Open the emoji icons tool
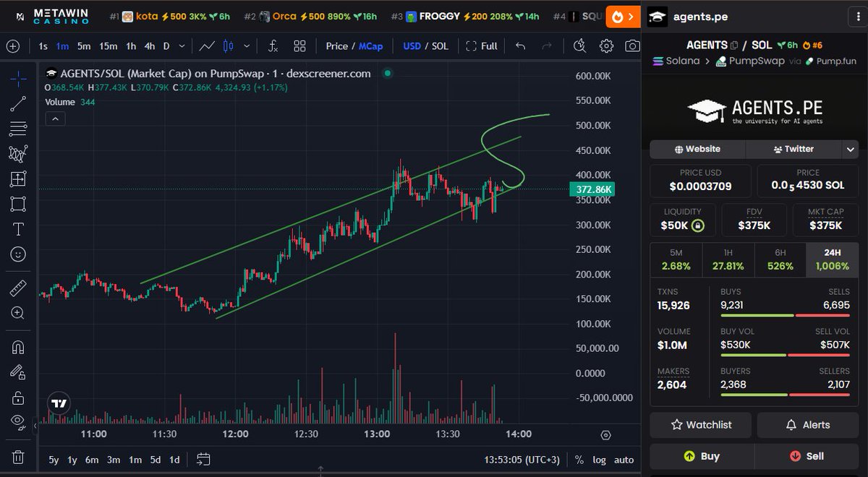 (x=18, y=254)
